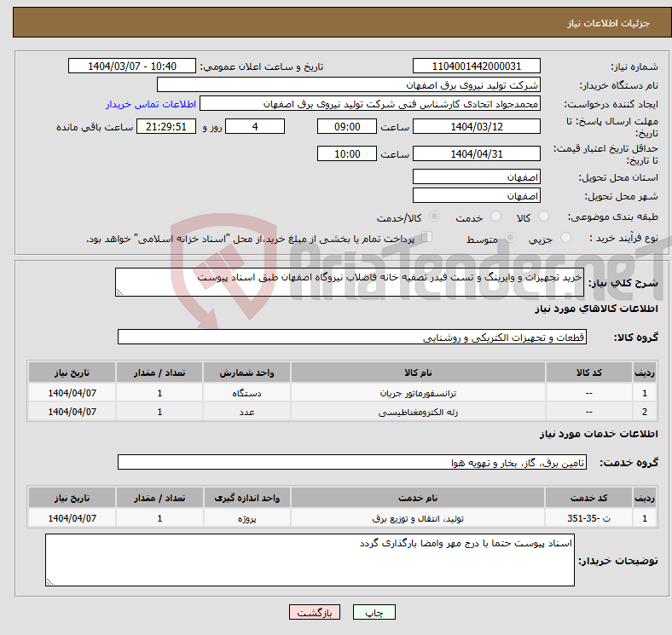The width and height of the screenshot is (672, 635).
Task: Click the announcement date field 1404/03/07 - 10:40
Action: pos(132,66)
